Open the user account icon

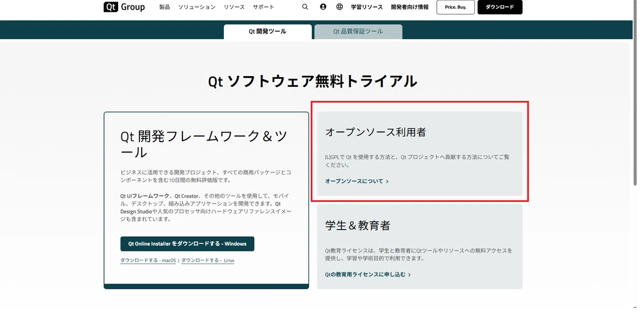click(x=323, y=7)
